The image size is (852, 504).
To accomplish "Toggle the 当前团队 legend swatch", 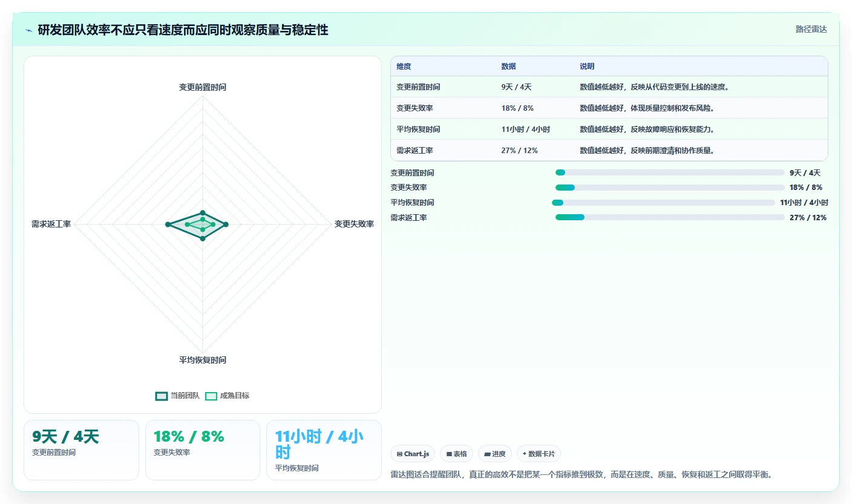I will pyautogui.click(x=161, y=396).
